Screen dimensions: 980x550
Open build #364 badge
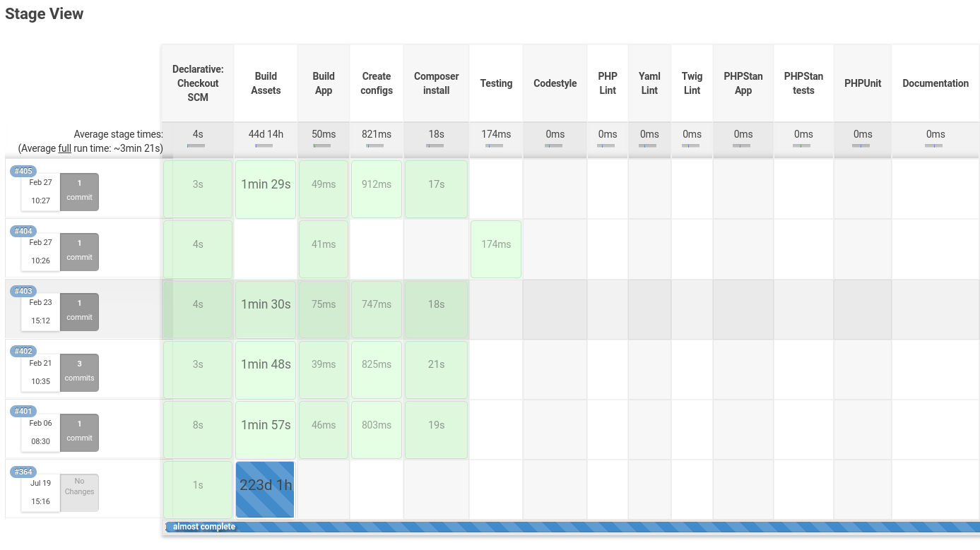click(23, 472)
